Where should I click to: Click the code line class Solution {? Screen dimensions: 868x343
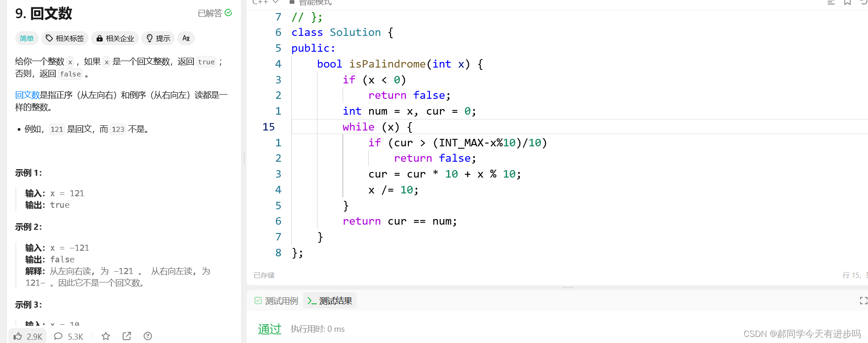click(x=343, y=33)
